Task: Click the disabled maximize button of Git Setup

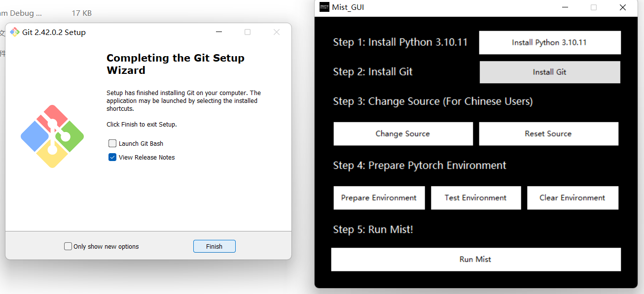Action: click(x=248, y=32)
